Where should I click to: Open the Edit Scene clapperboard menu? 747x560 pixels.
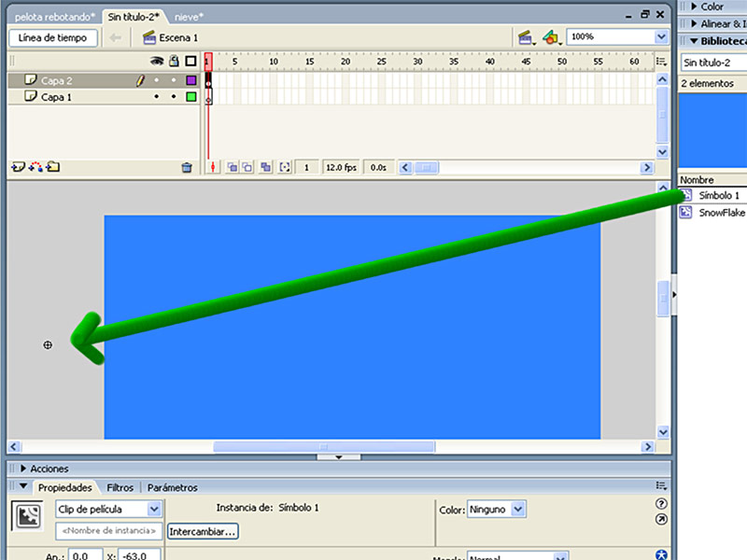tap(528, 38)
